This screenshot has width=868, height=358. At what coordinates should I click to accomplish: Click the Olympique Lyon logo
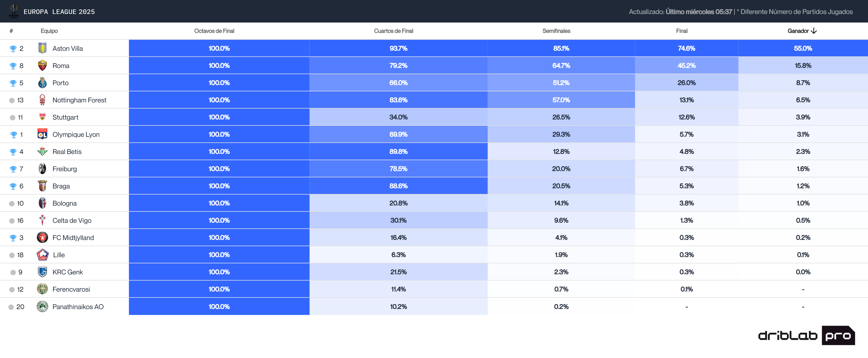[x=42, y=134]
